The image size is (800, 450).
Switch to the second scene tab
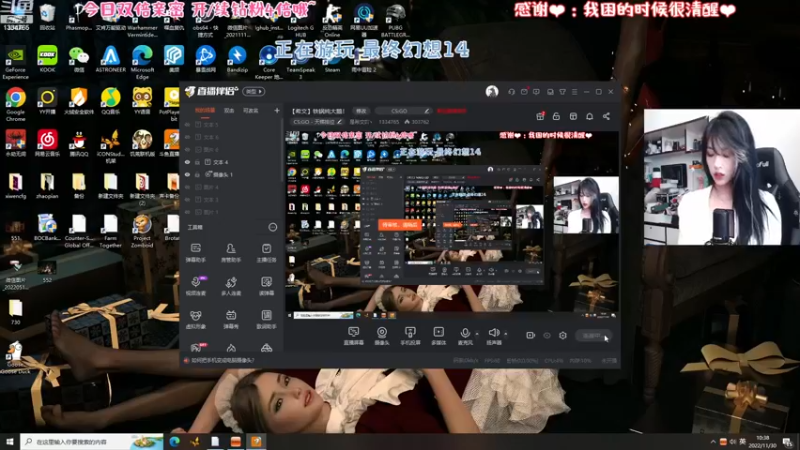pos(229,111)
